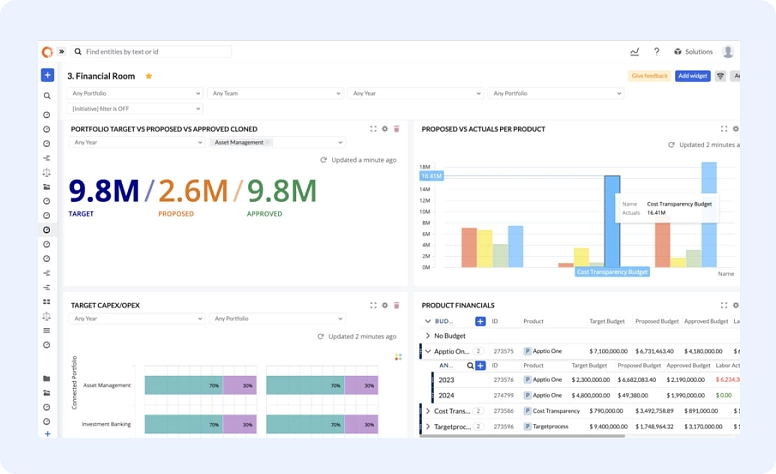This screenshot has height=474, width=776.
Task: Click the blue plus create button in sidebar
Action: [x=47, y=75]
